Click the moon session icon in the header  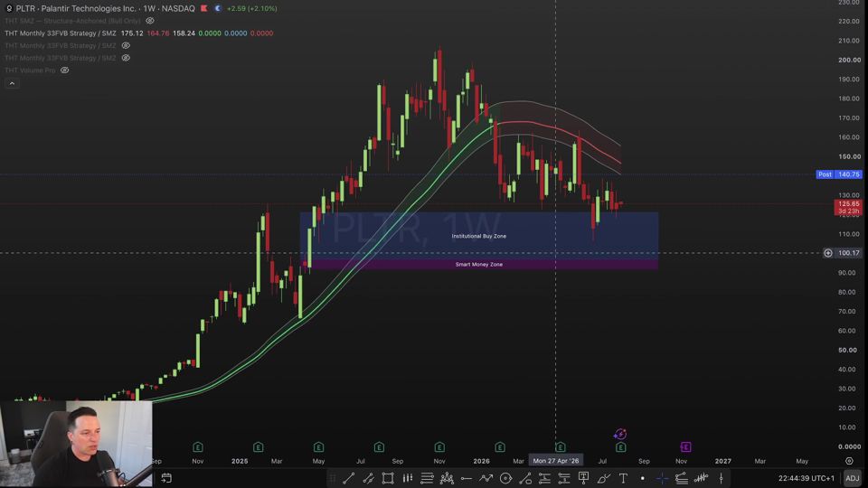218,8
